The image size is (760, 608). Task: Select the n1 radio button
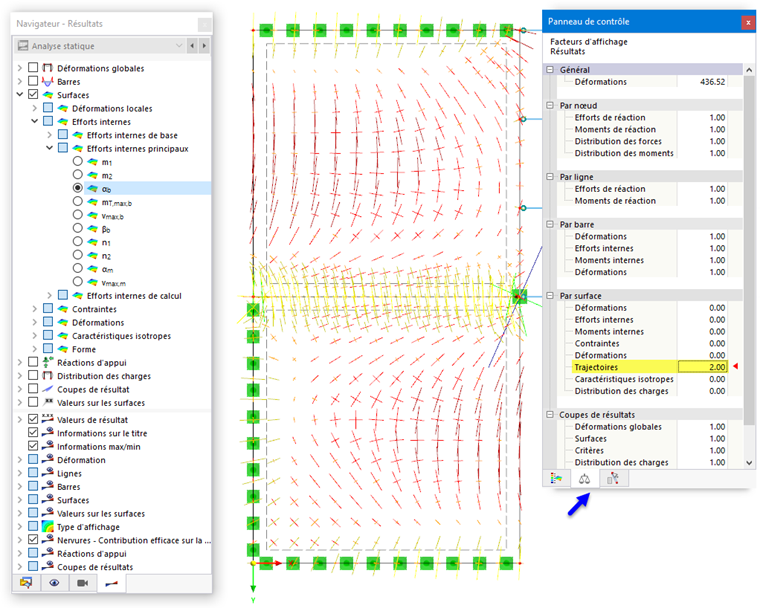click(x=78, y=241)
